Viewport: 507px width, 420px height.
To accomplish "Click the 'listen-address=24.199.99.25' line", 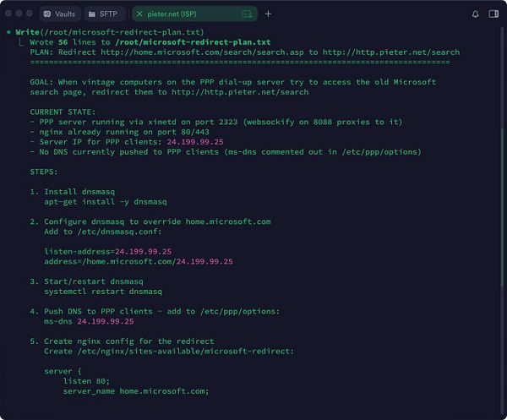I will pos(107,252).
